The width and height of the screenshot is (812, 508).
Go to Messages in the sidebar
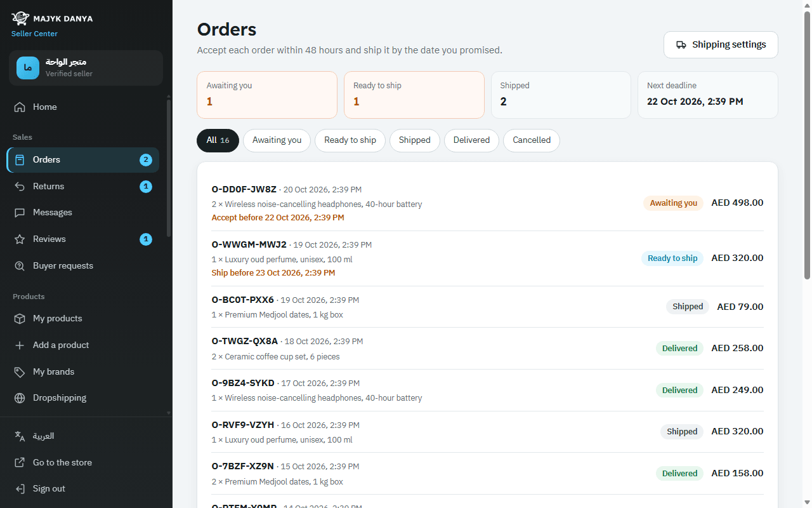point(82,213)
